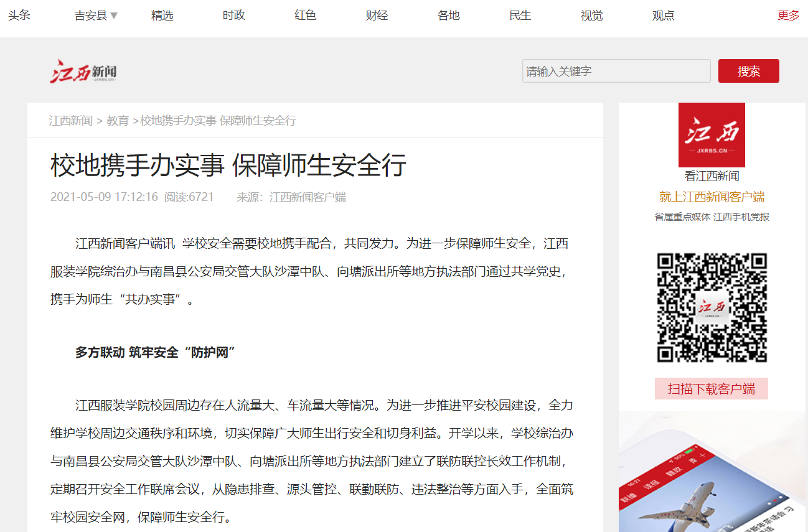Screen dimensions: 808x532
Task: Click the 扫描下载客户端 button
Action: tap(712, 389)
